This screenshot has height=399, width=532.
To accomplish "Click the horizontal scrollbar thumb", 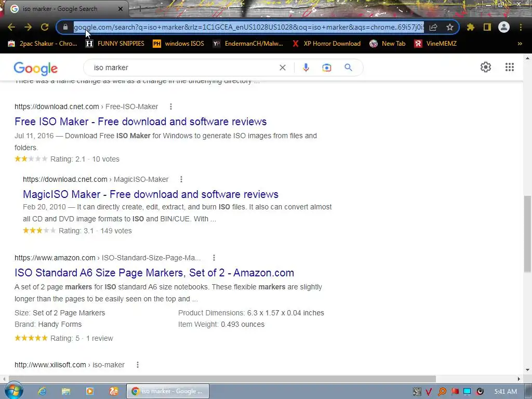I will pyautogui.click(x=222, y=379).
